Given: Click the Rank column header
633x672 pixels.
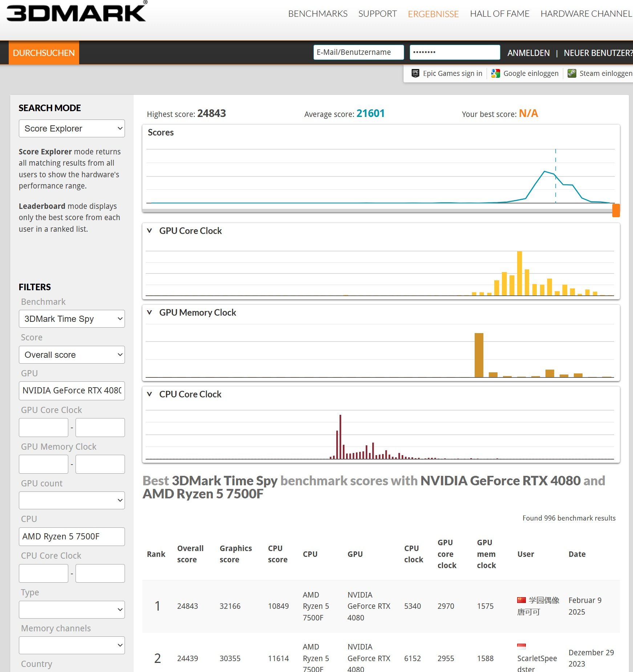Looking at the screenshot, I should (x=156, y=554).
